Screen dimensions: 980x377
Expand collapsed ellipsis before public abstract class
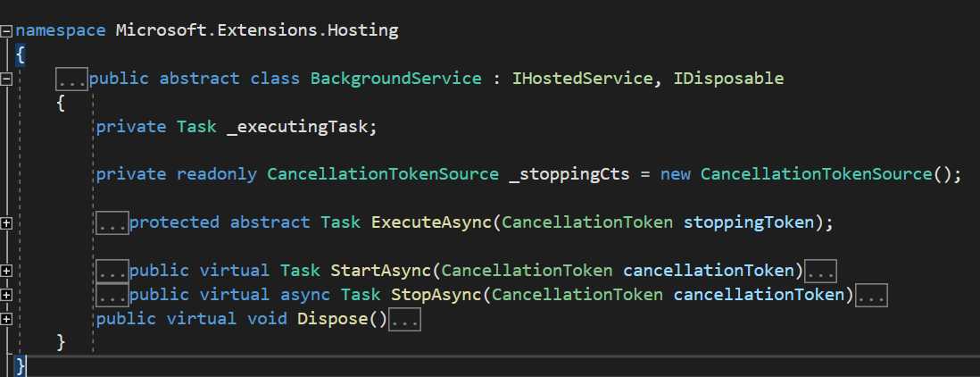coord(72,79)
